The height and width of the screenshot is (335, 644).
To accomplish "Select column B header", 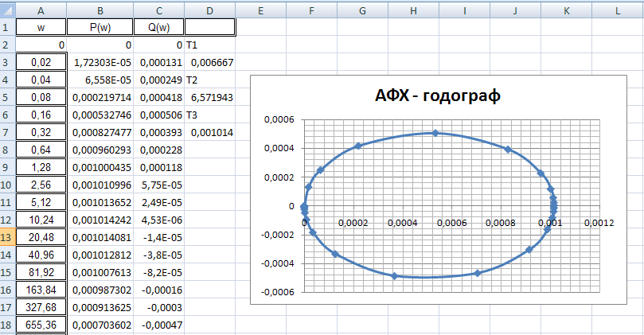I will 100,10.
